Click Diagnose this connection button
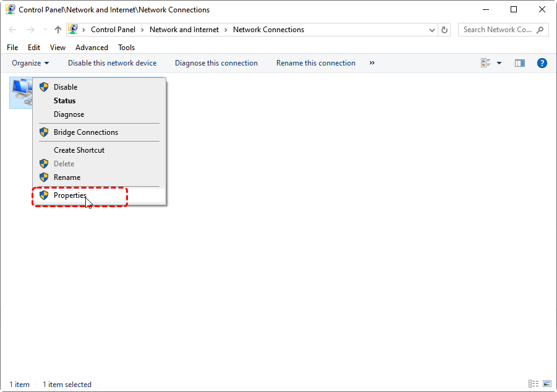Viewport: 557px width, 392px height. click(x=216, y=63)
